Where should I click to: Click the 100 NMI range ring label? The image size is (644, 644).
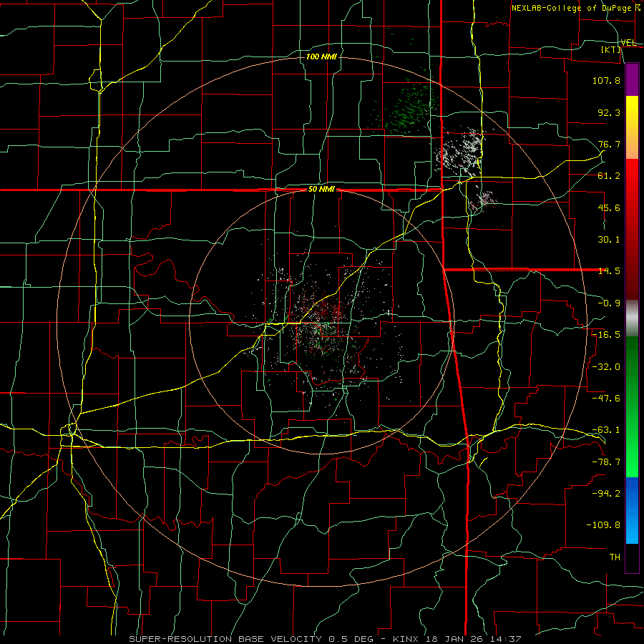pos(321,57)
